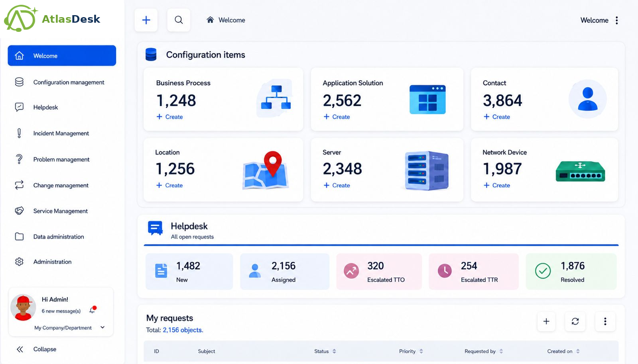Open Change management menu

point(62,185)
